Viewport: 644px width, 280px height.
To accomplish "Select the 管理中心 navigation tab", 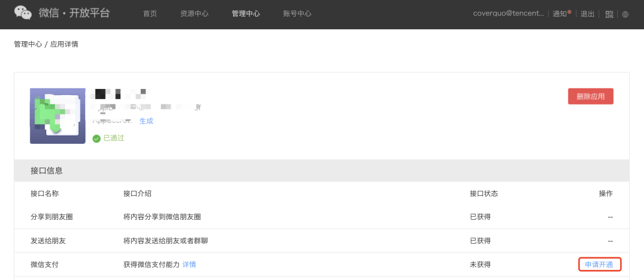I will click(246, 14).
